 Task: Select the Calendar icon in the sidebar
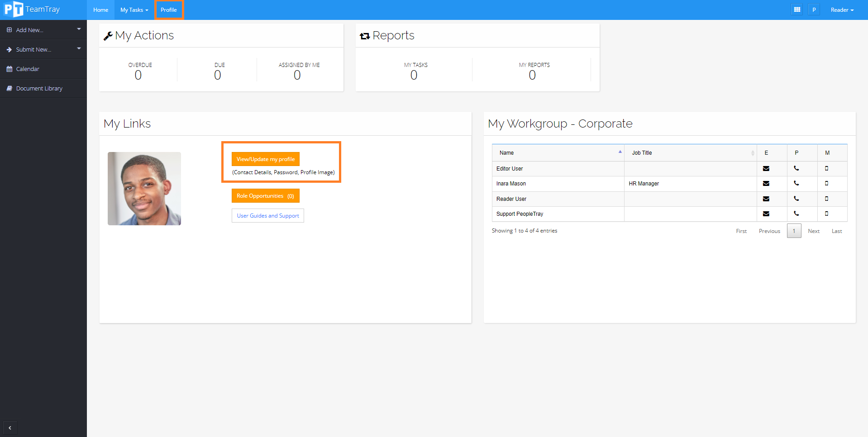pyautogui.click(x=10, y=69)
